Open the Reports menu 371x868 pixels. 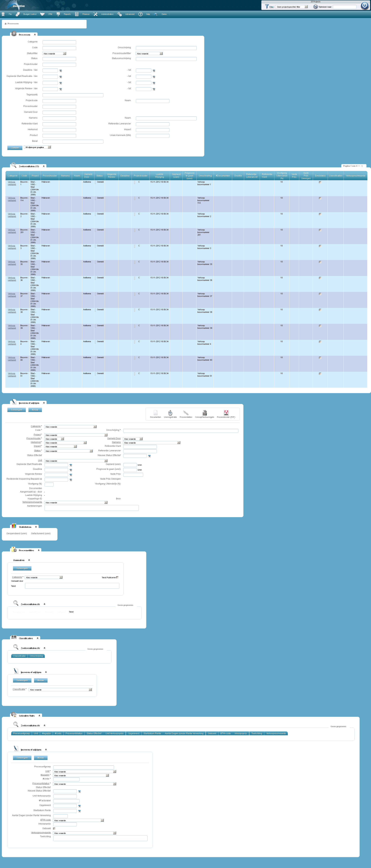67,14
